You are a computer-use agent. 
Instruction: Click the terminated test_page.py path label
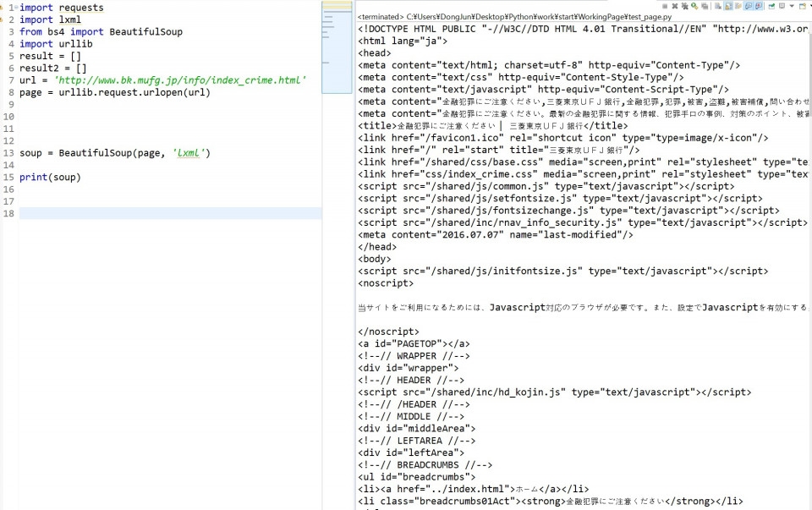coord(515,17)
